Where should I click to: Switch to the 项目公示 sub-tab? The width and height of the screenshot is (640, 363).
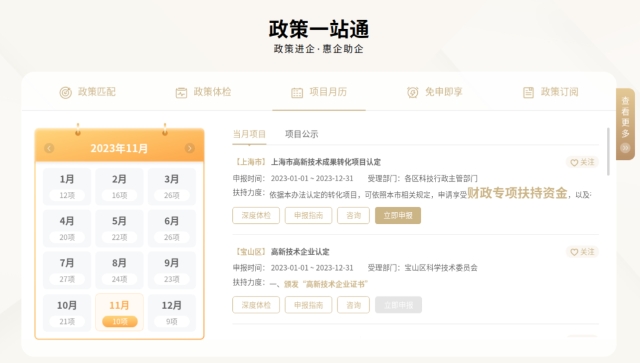[302, 134]
